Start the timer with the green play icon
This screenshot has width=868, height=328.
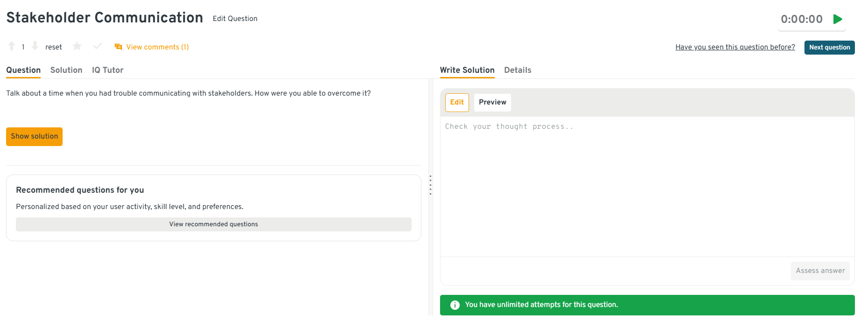(837, 19)
